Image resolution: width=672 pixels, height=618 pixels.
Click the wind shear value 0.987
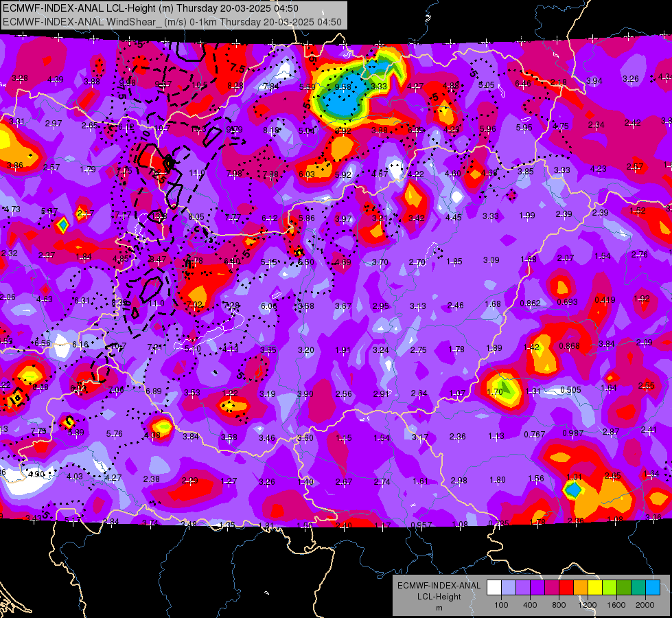point(573,433)
